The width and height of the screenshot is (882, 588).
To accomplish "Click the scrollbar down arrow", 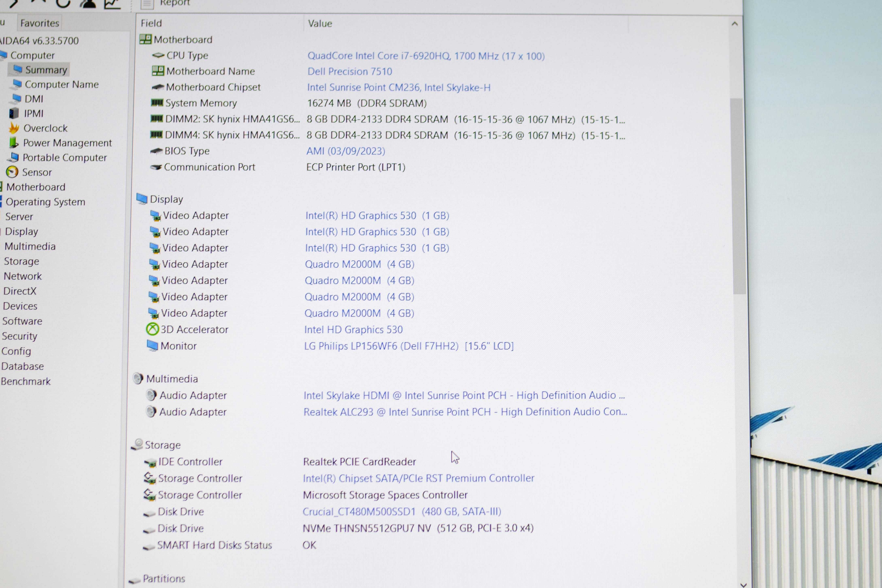I will [x=744, y=585].
